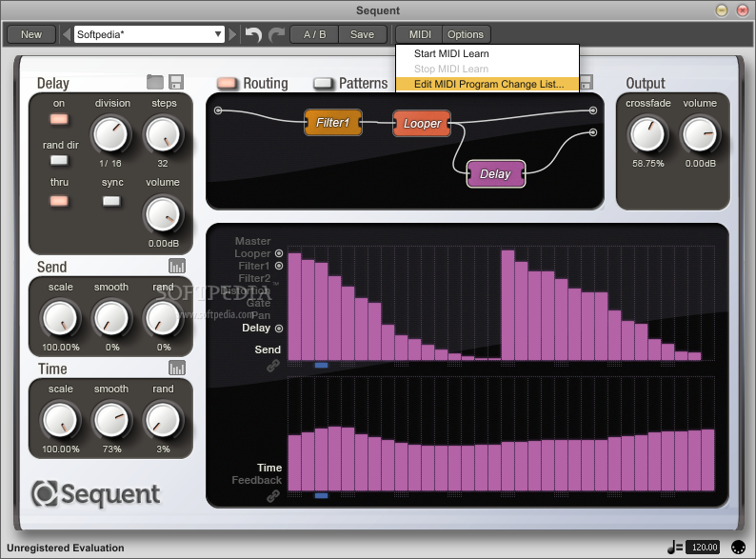Adjust Time smooth knob
Viewport: 756px width, 559px height.
(111, 420)
